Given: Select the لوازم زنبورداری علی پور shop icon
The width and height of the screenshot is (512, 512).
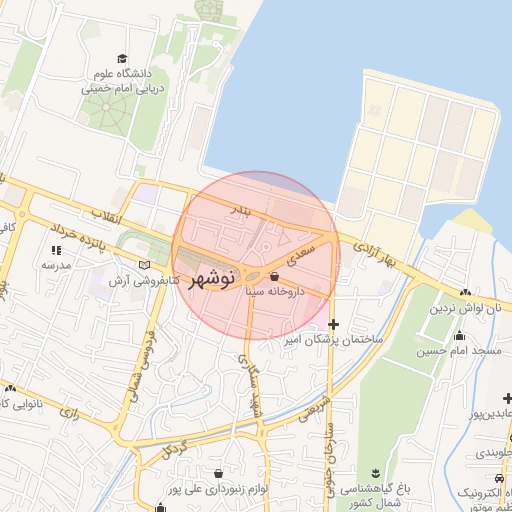Looking at the screenshot, I should coord(218,473).
